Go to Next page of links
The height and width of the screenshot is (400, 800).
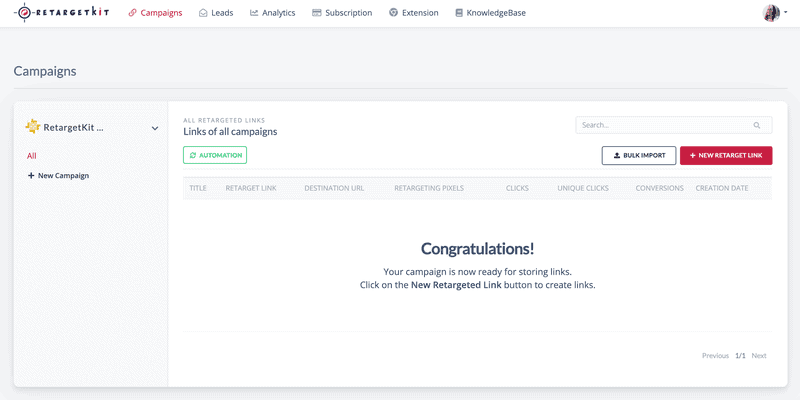pyautogui.click(x=759, y=356)
